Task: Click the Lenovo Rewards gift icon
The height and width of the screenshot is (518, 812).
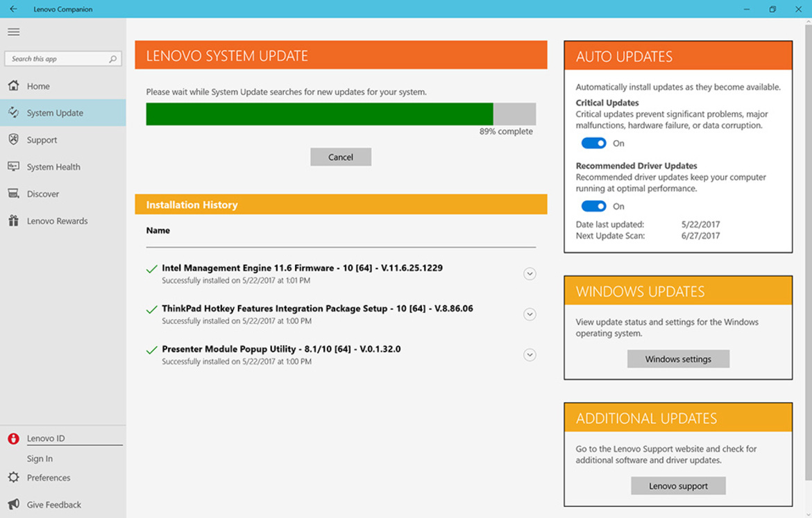Action: pyautogui.click(x=13, y=221)
